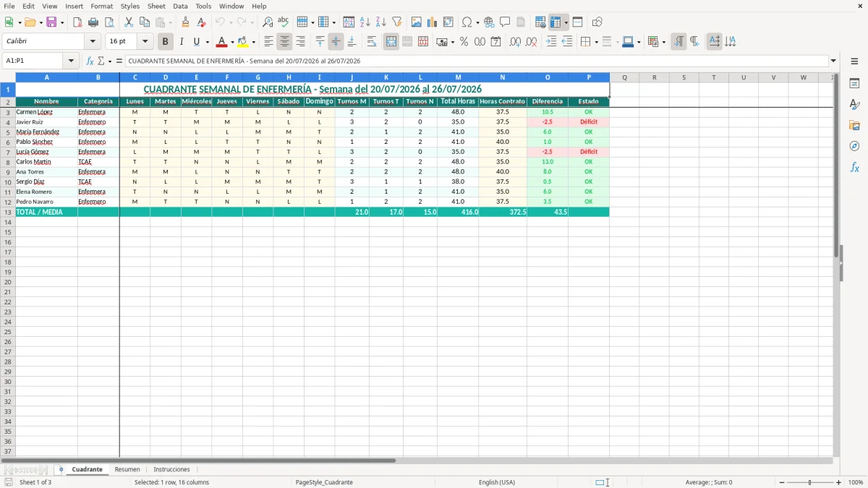Toggle Align Right
868x488 pixels.
coord(300,42)
